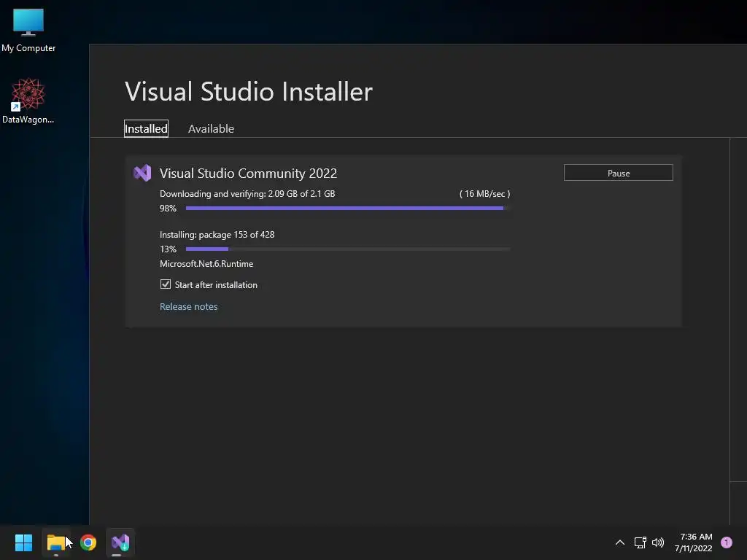Launch Google Chrome from the taskbar
This screenshot has height=560, width=747.
point(88,542)
